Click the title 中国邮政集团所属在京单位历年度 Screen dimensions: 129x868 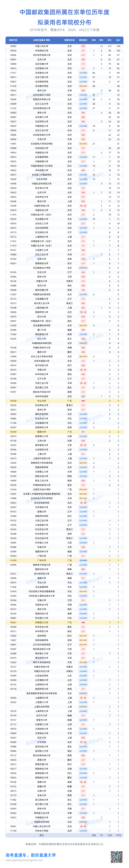point(64,12)
